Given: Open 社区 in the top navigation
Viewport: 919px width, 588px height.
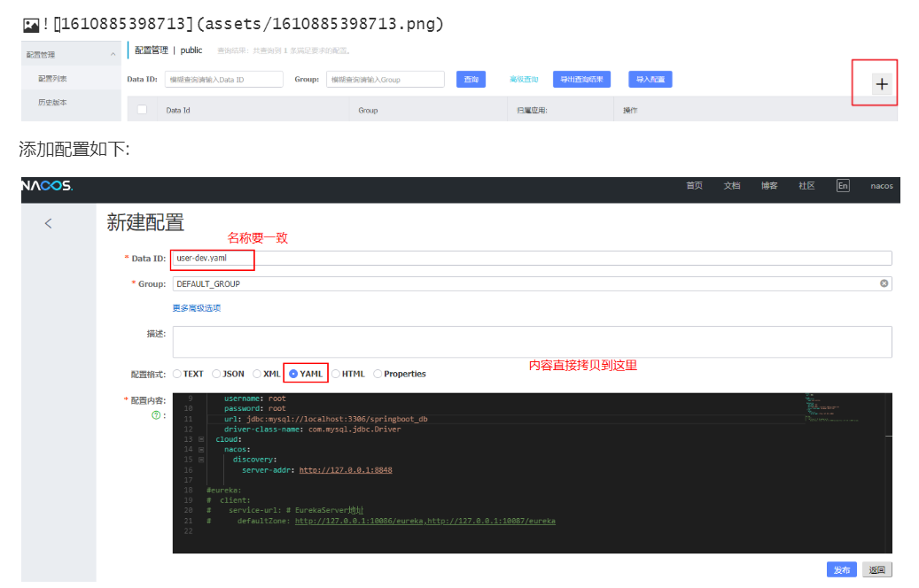Looking at the screenshot, I should tap(807, 186).
